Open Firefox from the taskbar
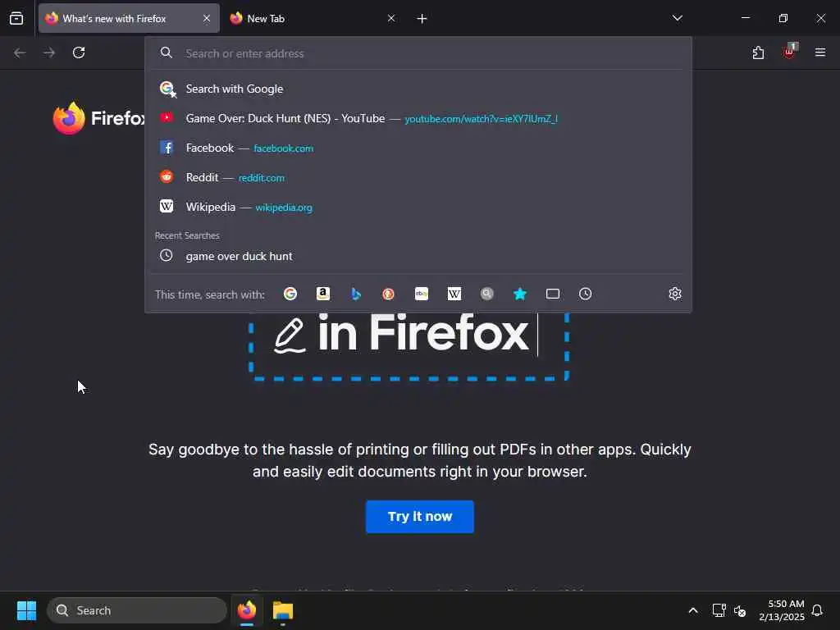The image size is (840, 630). pyautogui.click(x=247, y=610)
